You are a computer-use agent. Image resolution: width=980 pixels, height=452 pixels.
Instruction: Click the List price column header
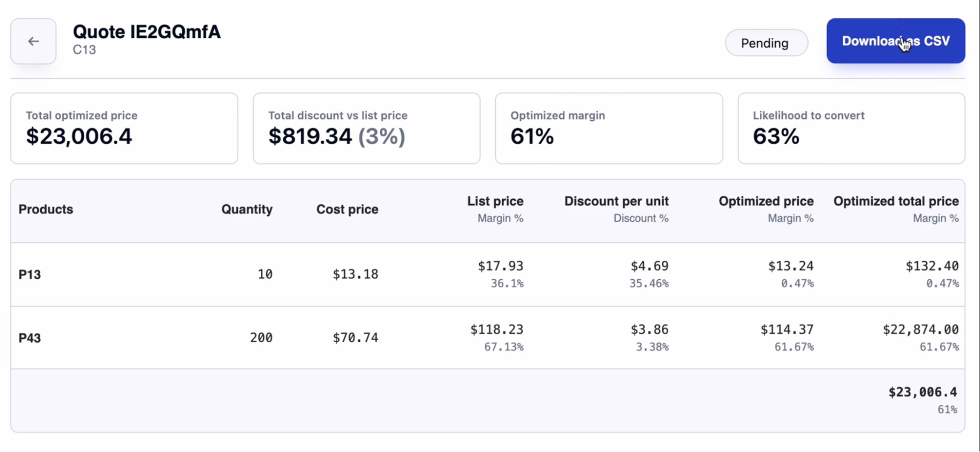(495, 201)
